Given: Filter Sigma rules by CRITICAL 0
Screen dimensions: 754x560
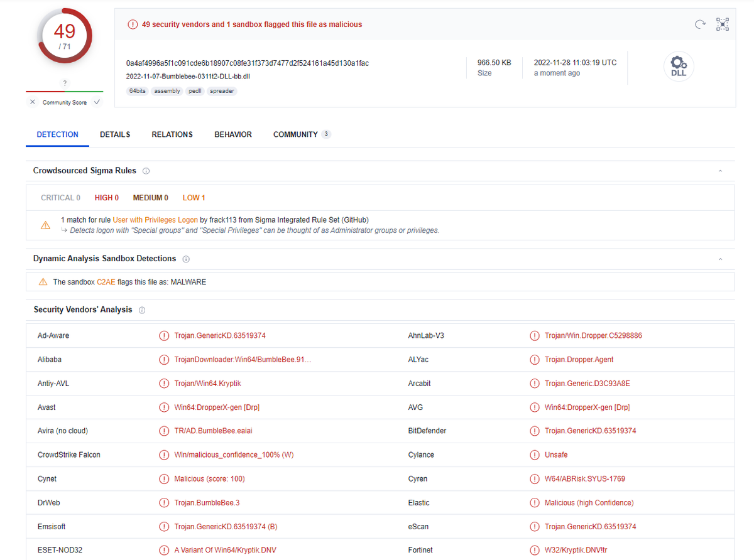Looking at the screenshot, I should (x=60, y=198).
